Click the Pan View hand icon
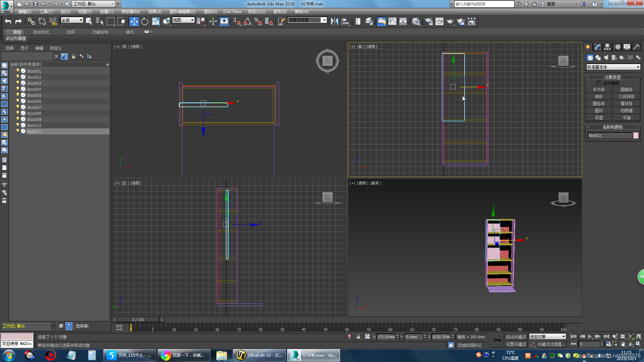 [623, 344]
